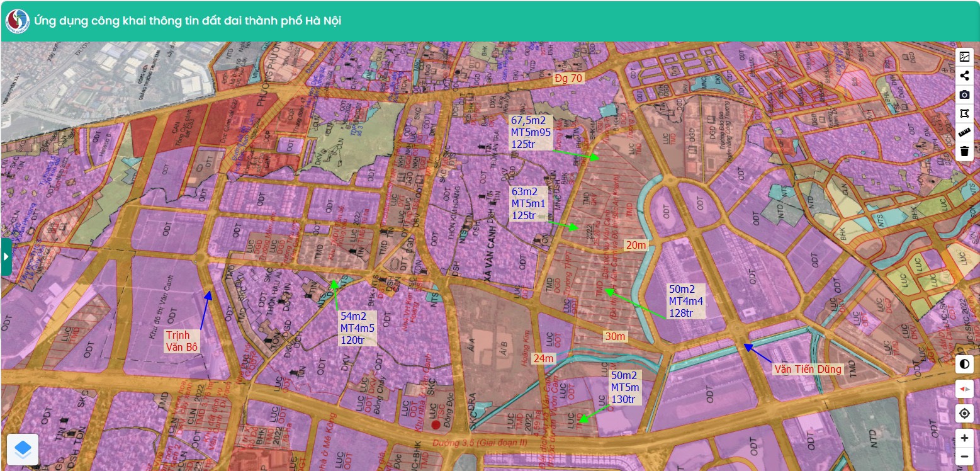Image resolution: width=980 pixels, height=471 pixels.
Task: Click the red marker near Đồng Đọc
Action: 436,425
